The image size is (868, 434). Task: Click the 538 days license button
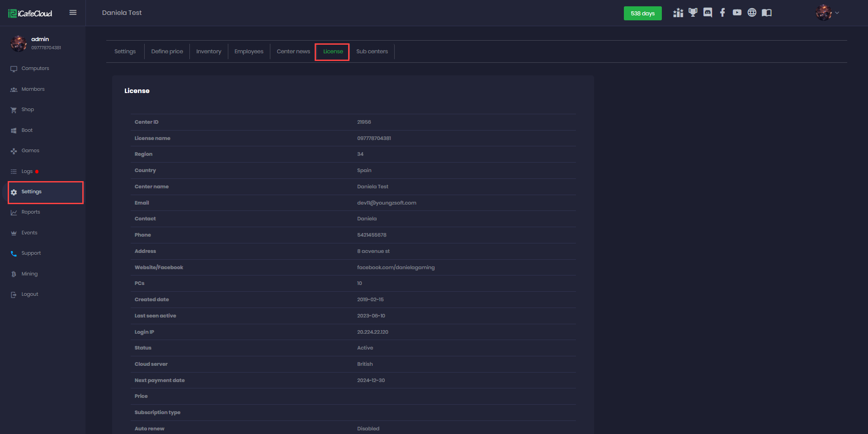[642, 14]
